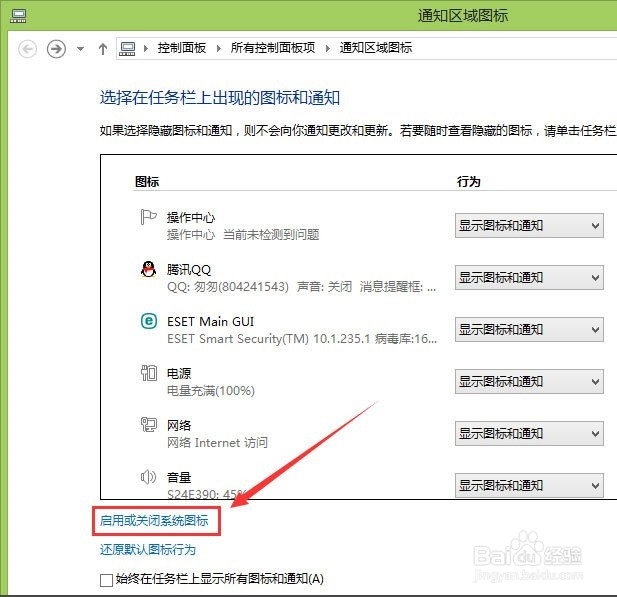The height and width of the screenshot is (597, 617).
Task: Select 当前未检测到问题 description text
Action: pos(271,235)
